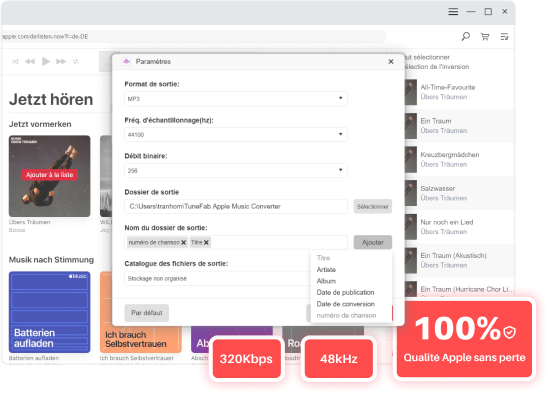Choose 'Album' in the dropdown list
This screenshot has width=550, height=395.
pos(326,281)
